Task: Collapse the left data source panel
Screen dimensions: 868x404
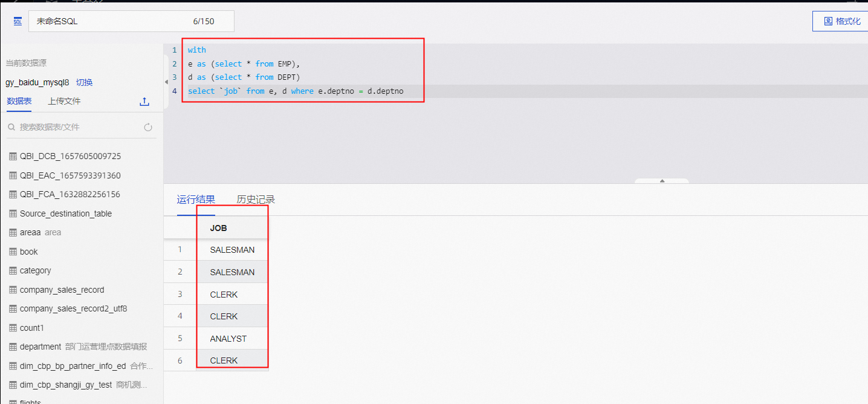Action: pos(166,82)
